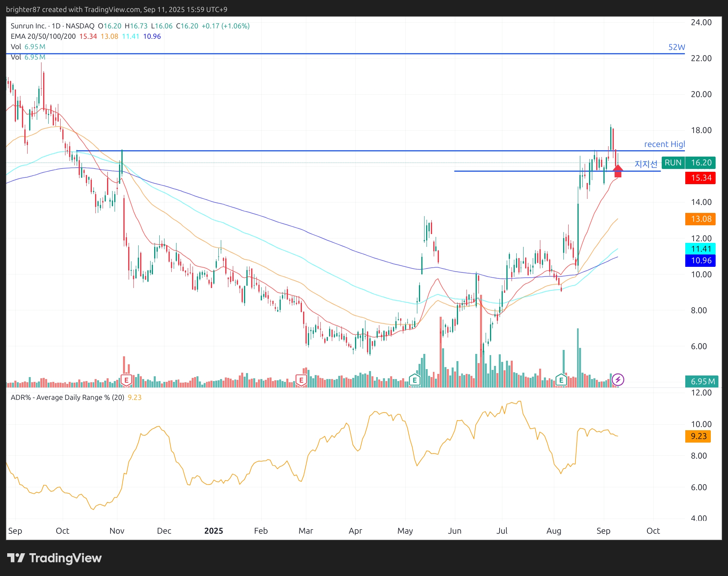Image resolution: width=728 pixels, height=576 pixels.
Task: Click the orange 13.08 EMA price label
Action: [x=700, y=219]
